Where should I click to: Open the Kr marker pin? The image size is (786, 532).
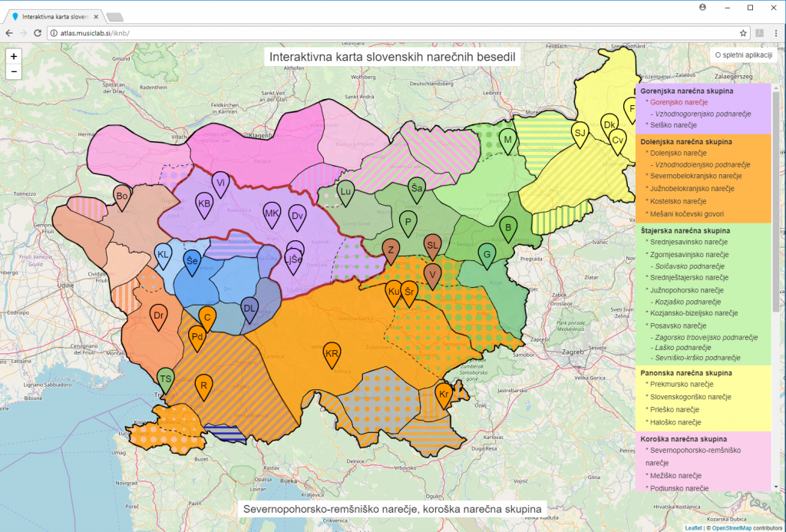point(444,395)
